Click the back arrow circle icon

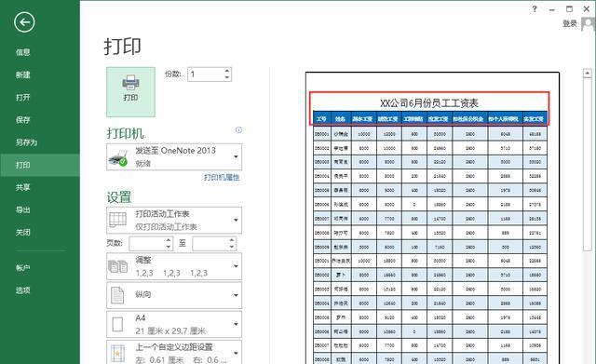pos(24,22)
